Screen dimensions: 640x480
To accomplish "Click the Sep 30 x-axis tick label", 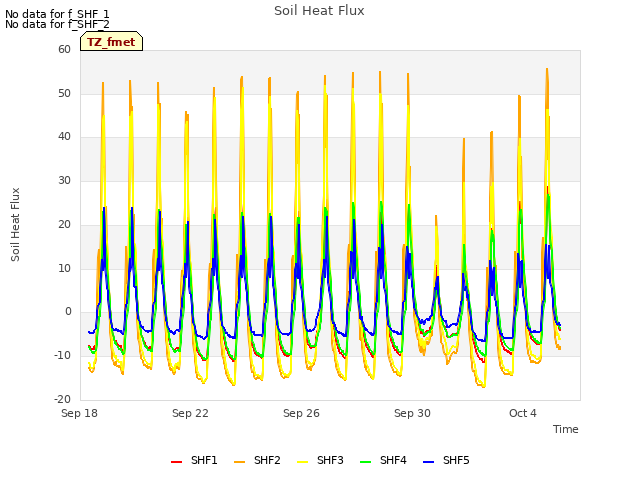I will click(x=412, y=413).
